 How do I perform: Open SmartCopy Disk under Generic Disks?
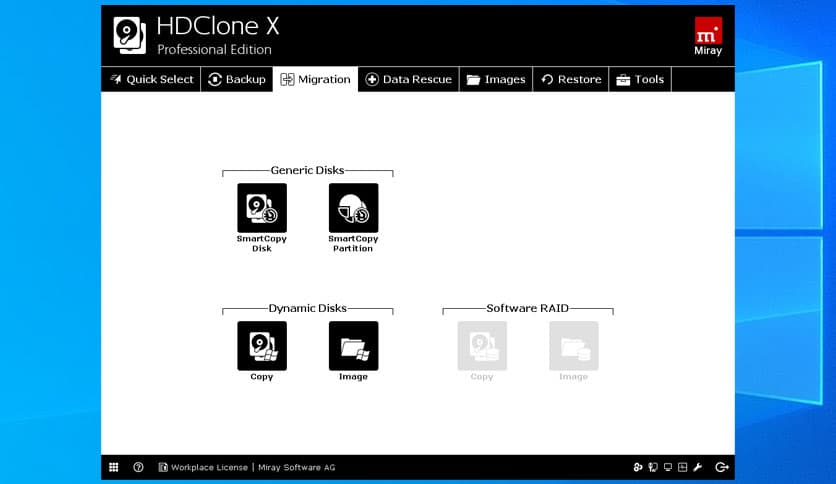[x=262, y=208]
